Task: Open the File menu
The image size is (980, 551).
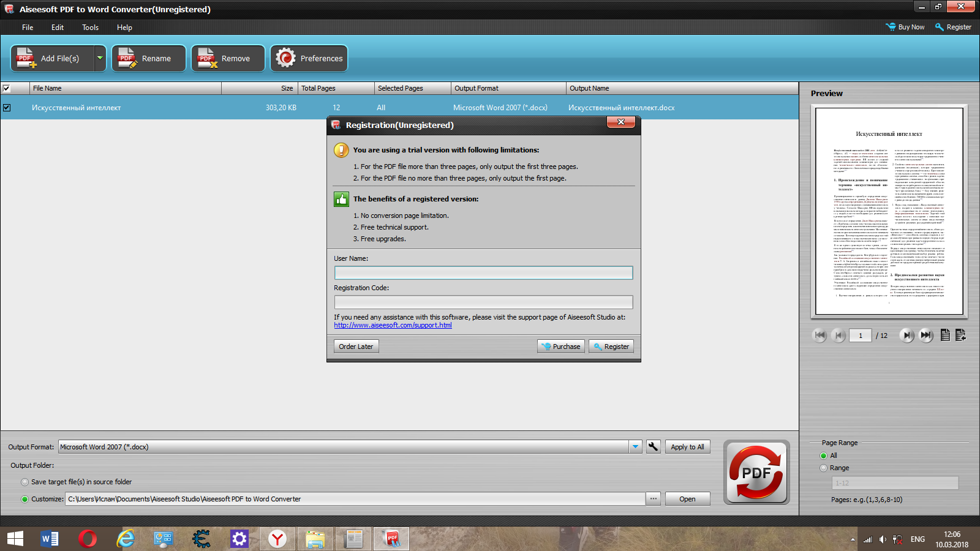Action: click(28, 28)
